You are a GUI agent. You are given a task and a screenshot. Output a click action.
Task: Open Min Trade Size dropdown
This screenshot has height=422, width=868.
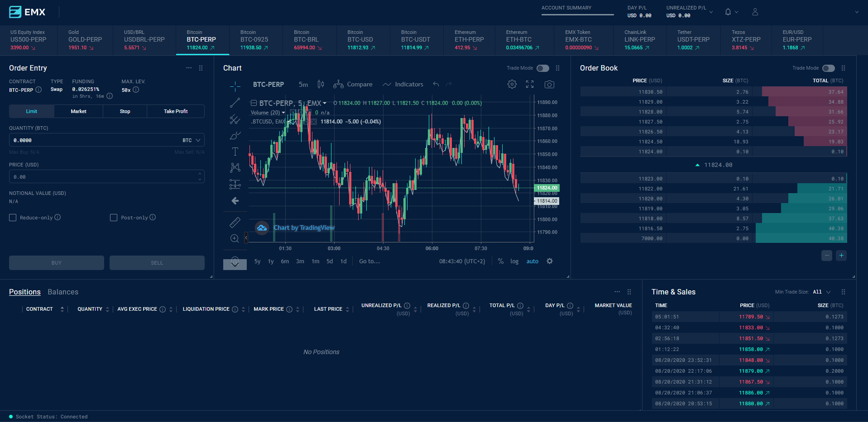click(x=822, y=292)
